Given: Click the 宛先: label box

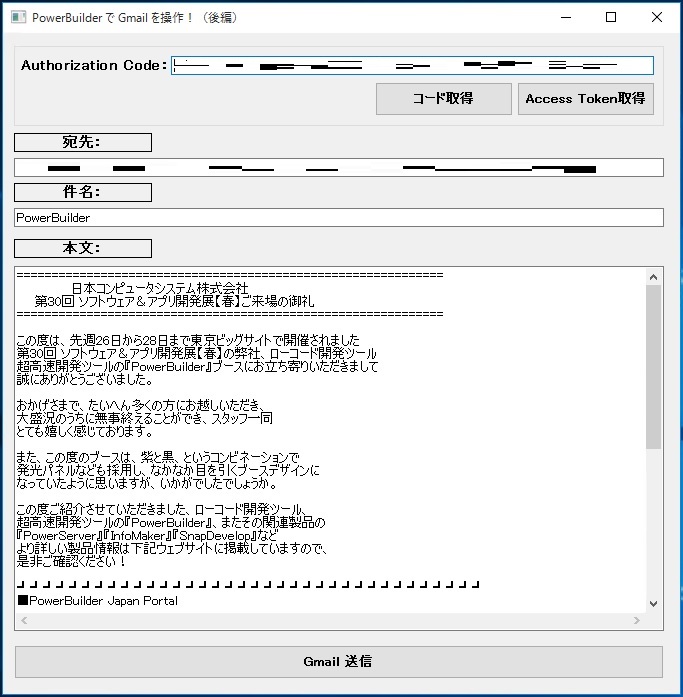Looking at the screenshot, I should 83,143.
